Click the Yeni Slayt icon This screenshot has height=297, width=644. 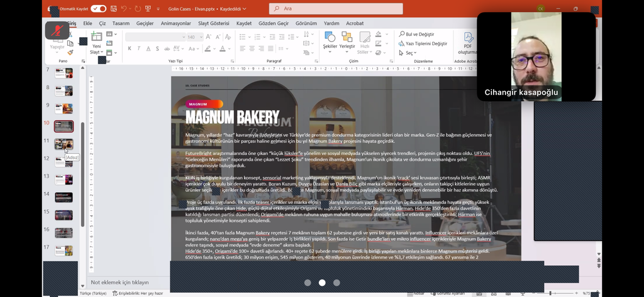(x=96, y=39)
